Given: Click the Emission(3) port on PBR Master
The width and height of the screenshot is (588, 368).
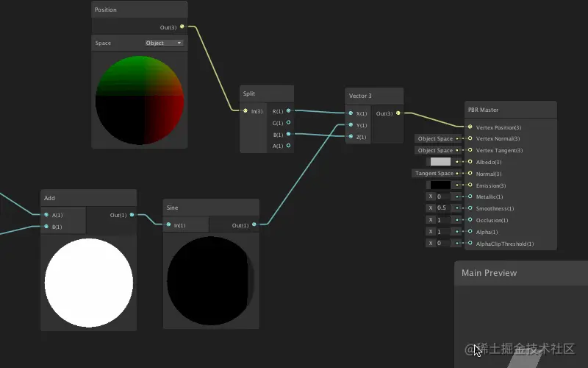Looking at the screenshot, I should click(470, 185).
